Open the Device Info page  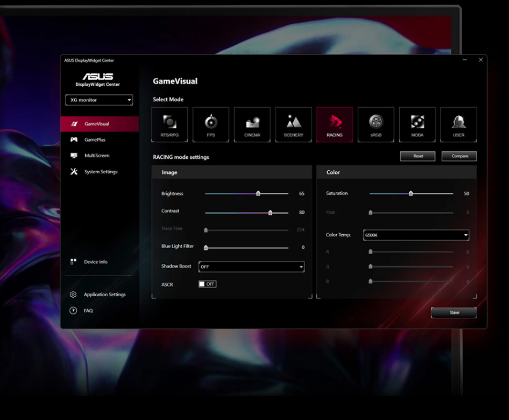[95, 262]
